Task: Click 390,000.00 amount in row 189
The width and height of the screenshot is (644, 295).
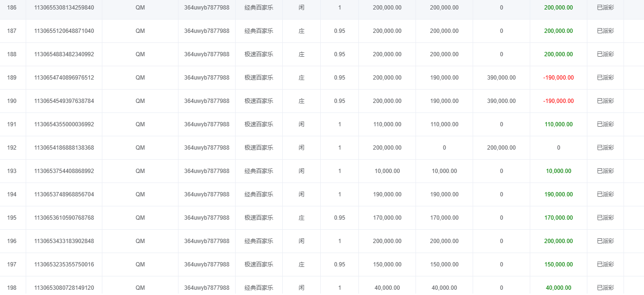Action: (501, 78)
